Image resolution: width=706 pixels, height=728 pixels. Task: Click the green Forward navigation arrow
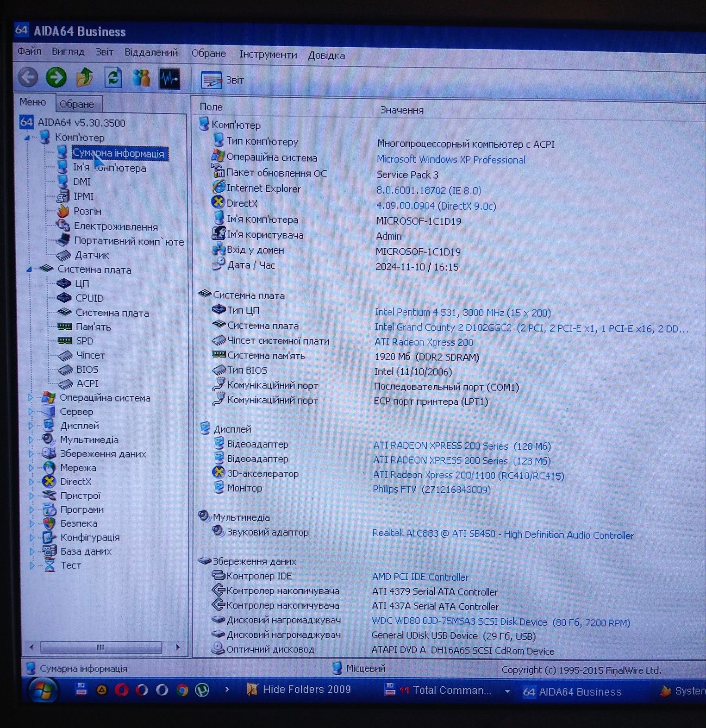coord(56,77)
